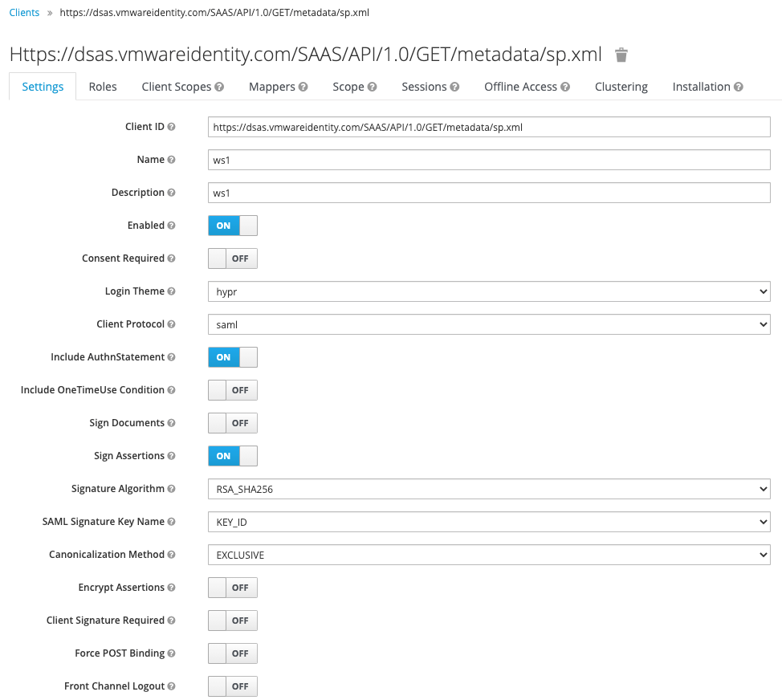Click help icon next to Force POST Binding

pos(171,653)
